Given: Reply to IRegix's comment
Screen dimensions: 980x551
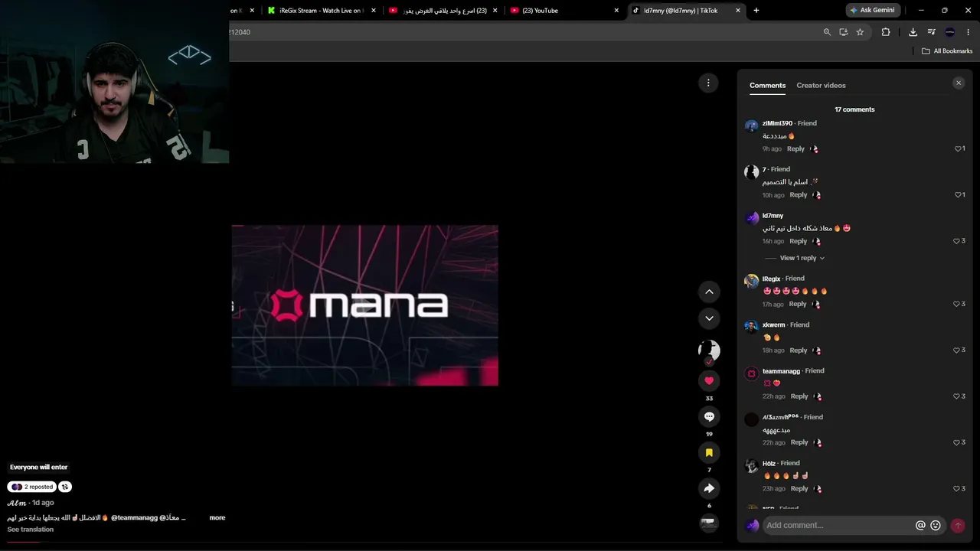Looking at the screenshot, I should (798, 304).
